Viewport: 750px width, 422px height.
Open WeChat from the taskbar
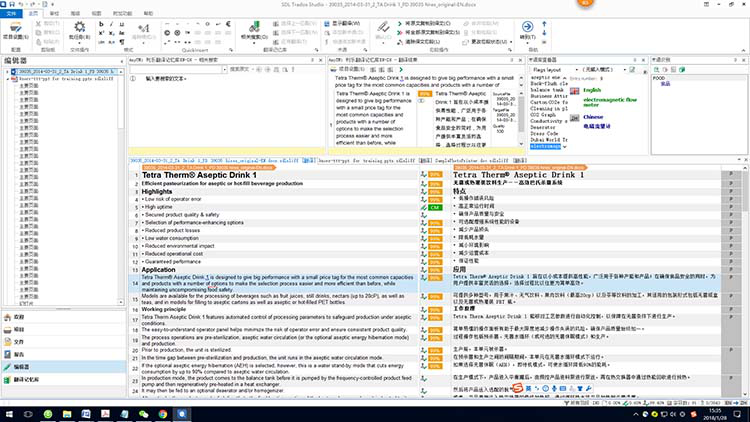pos(143,414)
